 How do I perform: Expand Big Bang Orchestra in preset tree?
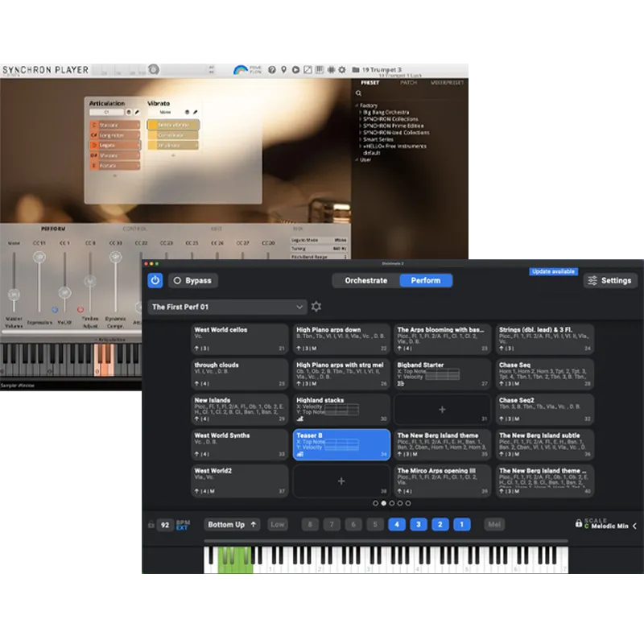point(361,112)
